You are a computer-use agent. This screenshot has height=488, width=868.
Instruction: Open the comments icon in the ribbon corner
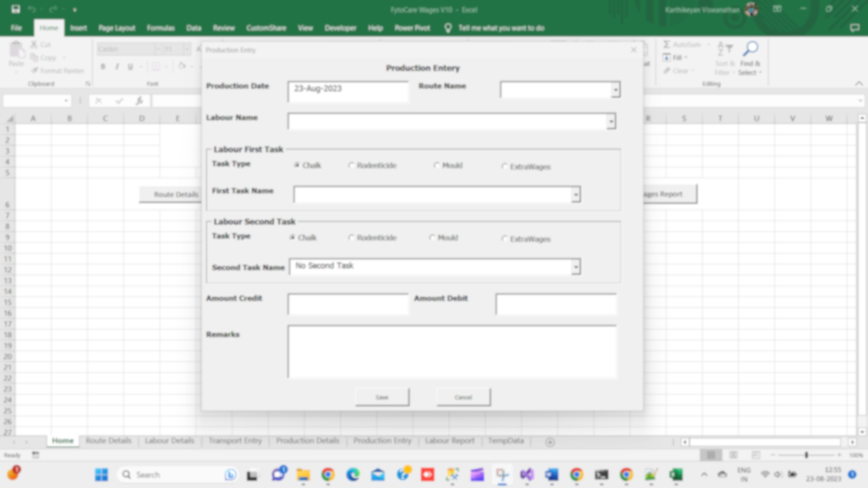[x=854, y=28]
